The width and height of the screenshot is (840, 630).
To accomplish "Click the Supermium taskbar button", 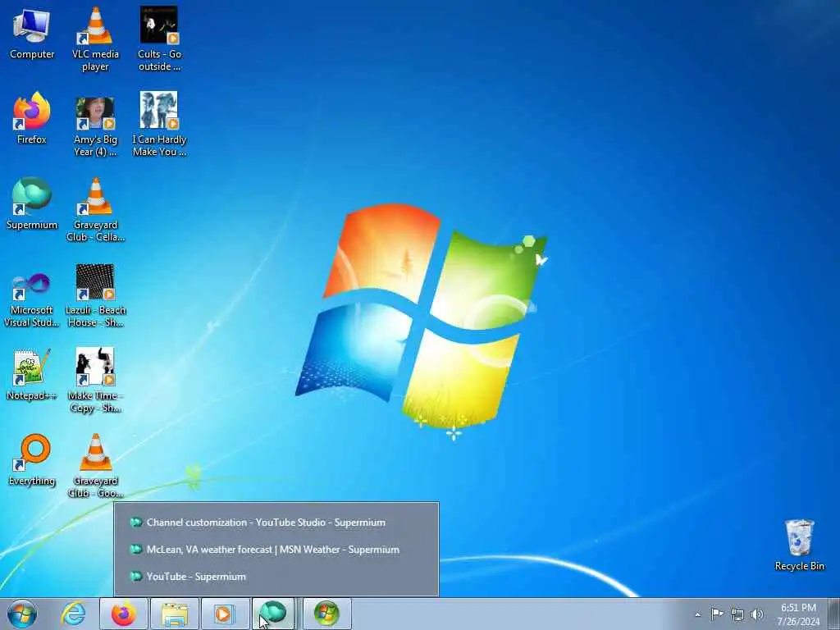I will click(x=274, y=614).
